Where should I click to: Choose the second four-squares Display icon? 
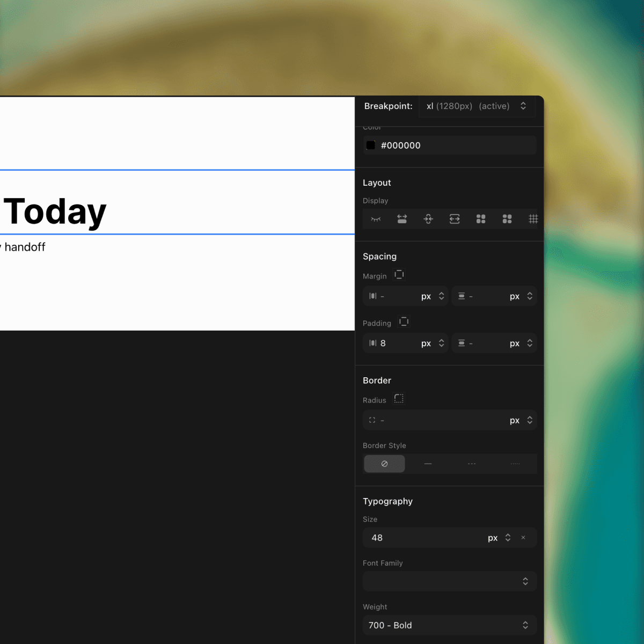click(x=507, y=219)
